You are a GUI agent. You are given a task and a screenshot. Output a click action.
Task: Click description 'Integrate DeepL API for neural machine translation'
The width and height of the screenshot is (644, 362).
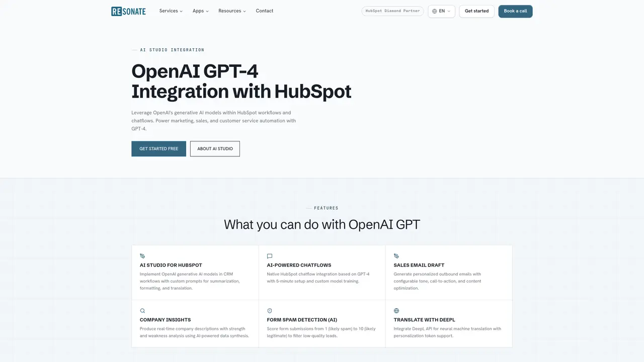(447, 332)
